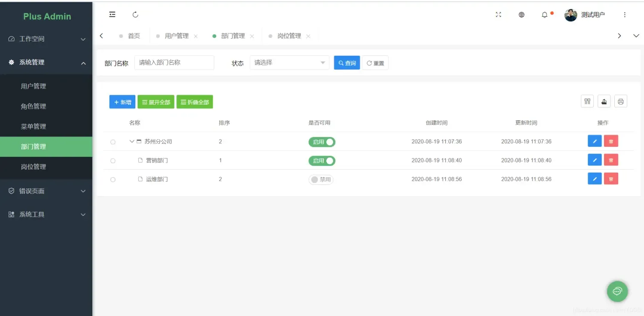Click the export icon above the table

coord(604,101)
